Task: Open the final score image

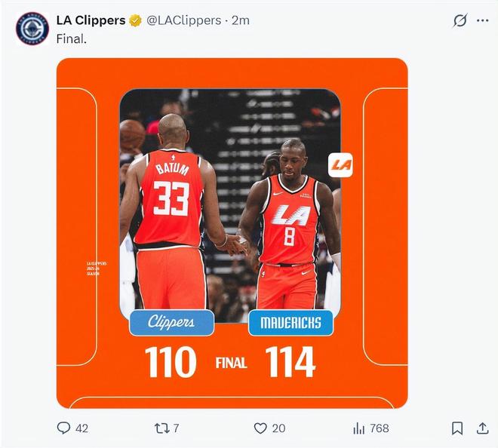Action: [232, 233]
